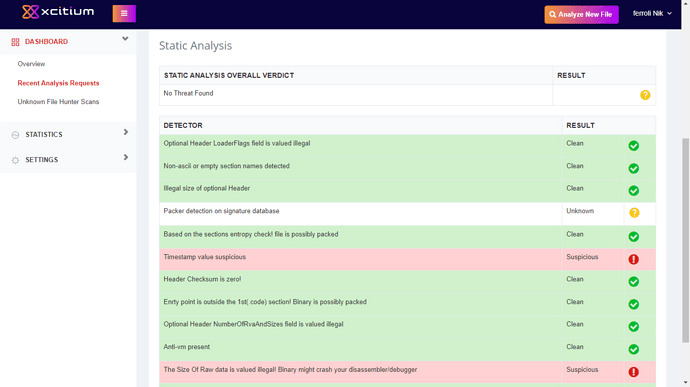Click the yellow unknown icon for Packer detection
690x387 pixels.
pos(634,213)
